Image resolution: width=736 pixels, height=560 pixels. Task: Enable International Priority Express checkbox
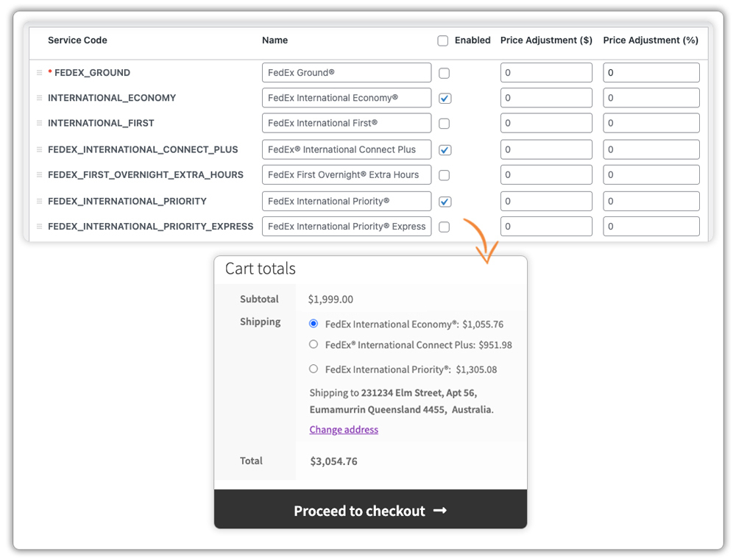click(444, 227)
